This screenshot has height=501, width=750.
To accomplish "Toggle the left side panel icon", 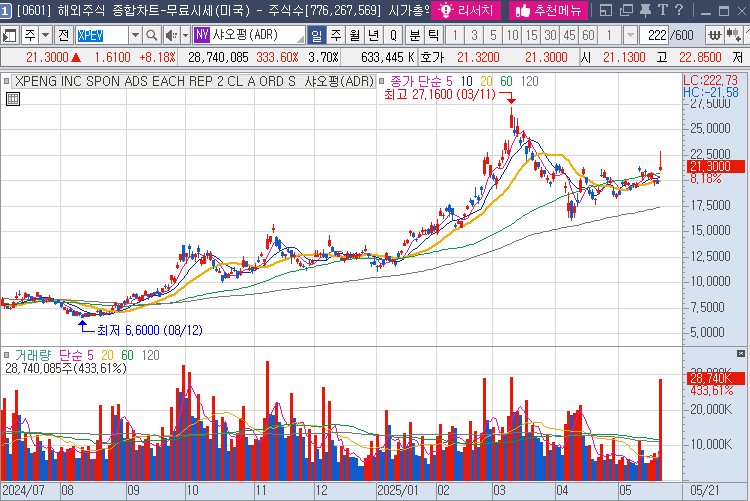I will (x=9, y=35).
